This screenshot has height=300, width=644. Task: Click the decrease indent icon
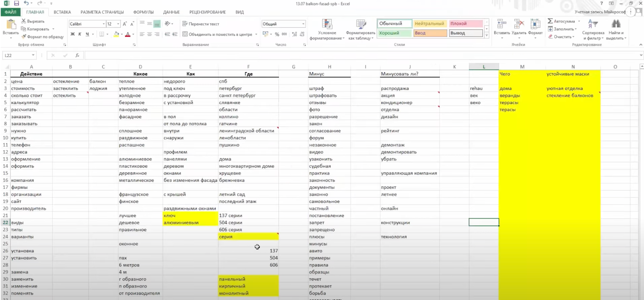[167, 34]
